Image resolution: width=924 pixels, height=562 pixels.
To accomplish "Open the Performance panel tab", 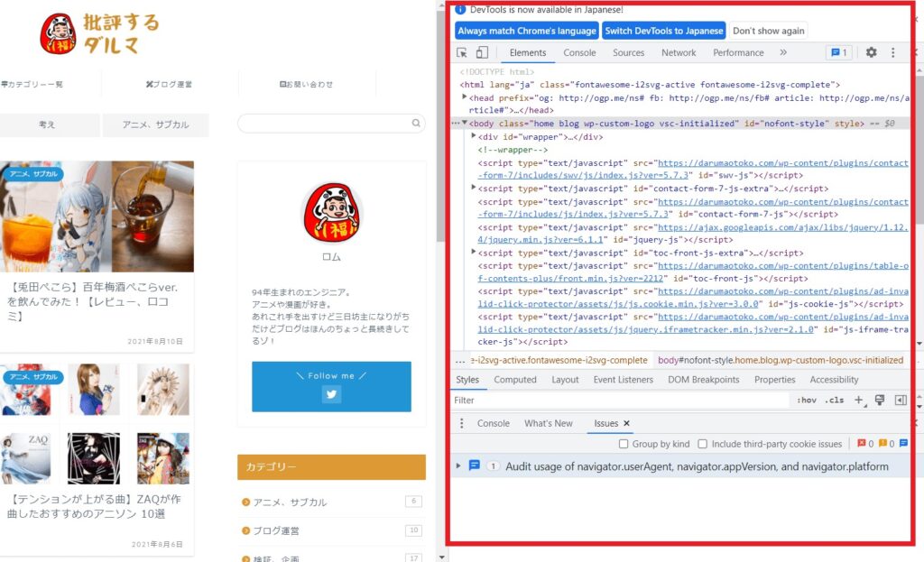I will [738, 52].
